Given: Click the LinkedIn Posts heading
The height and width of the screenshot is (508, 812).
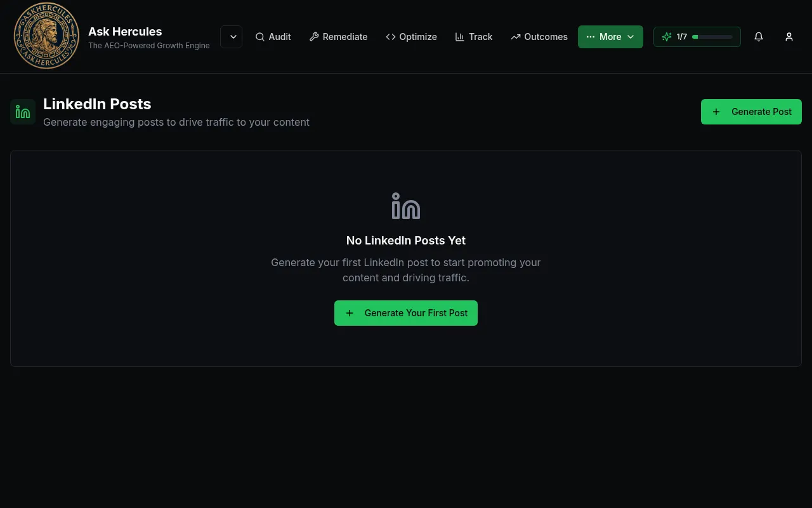Looking at the screenshot, I should [x=97, y=104].
